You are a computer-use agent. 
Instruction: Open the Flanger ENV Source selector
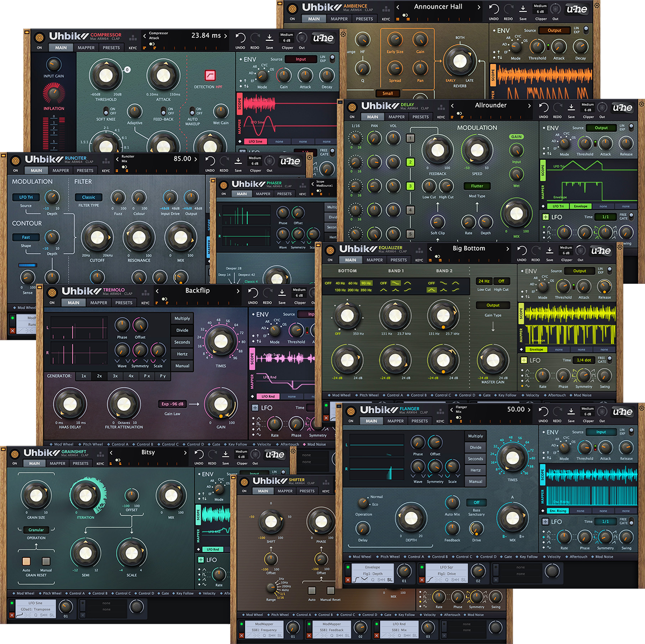601,432
